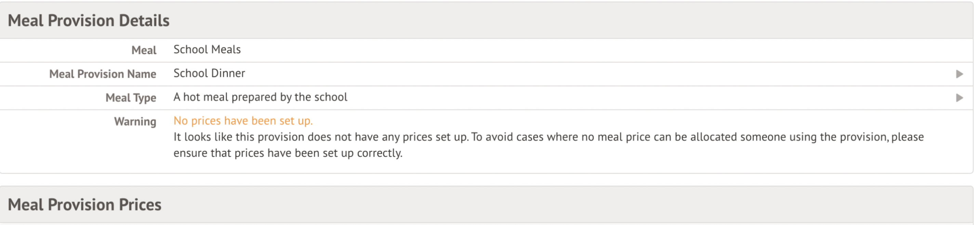Click the Meal Provision Name label

coord(103,74)
